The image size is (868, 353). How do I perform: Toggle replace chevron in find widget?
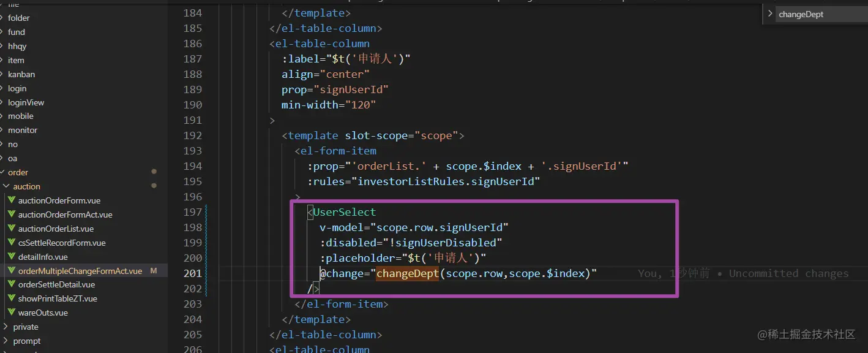click(770, 13)
